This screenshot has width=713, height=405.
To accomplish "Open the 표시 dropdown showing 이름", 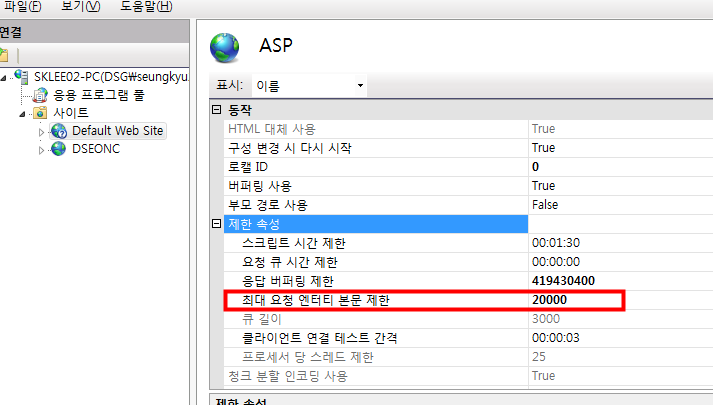I will pyautogui.click(x=309, y=85).
